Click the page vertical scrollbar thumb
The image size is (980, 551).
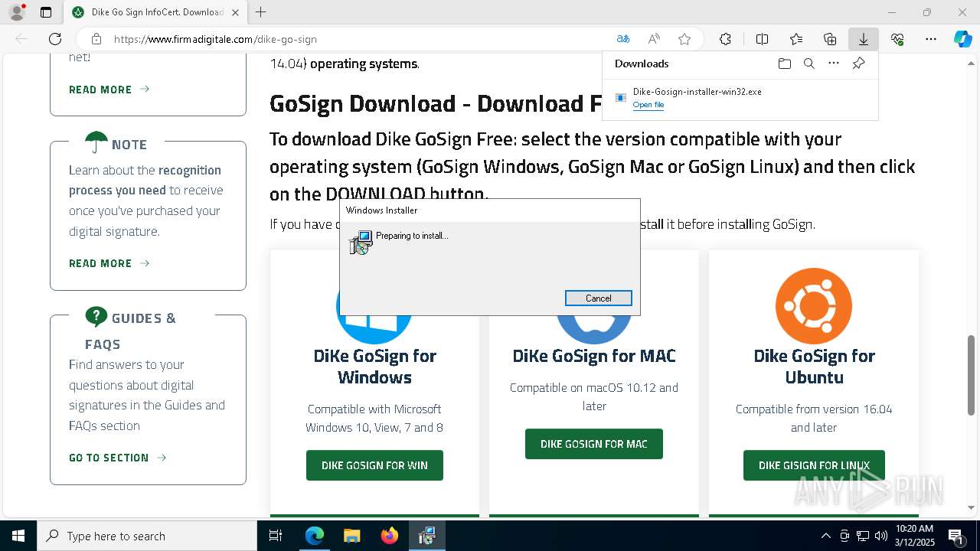[x=971, y=375]
